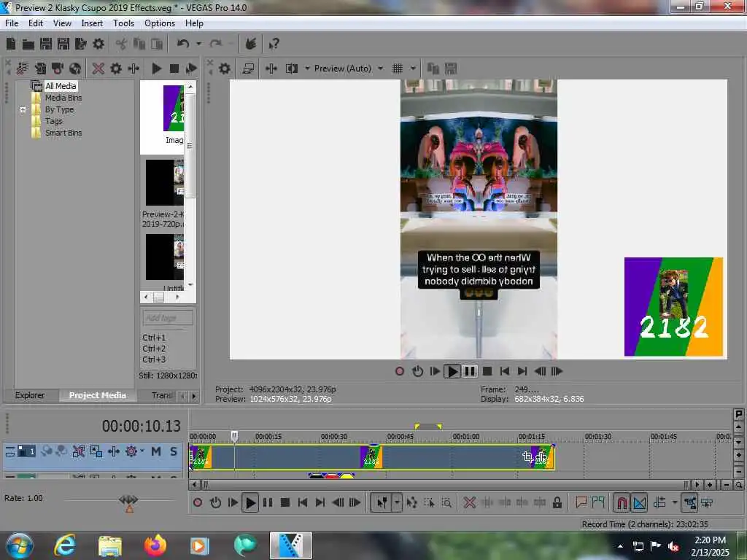Click the Media Properties gear in the Project Media toolbar

(116, 69)
